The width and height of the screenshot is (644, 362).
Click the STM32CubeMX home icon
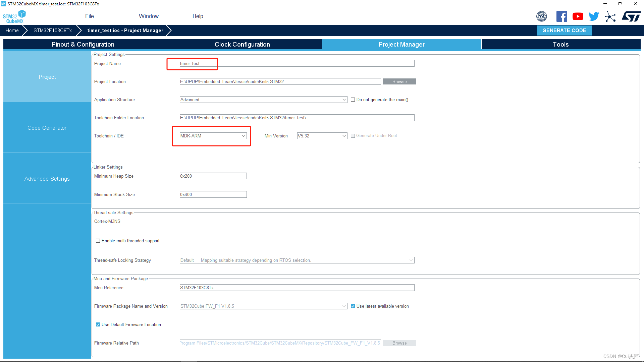pos(14,16)
